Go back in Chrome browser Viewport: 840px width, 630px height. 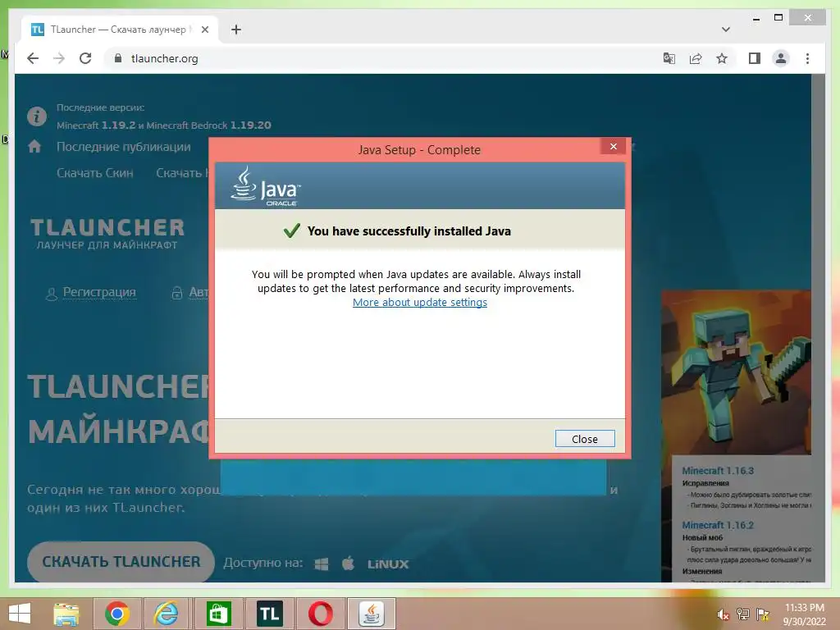[33, 58]
